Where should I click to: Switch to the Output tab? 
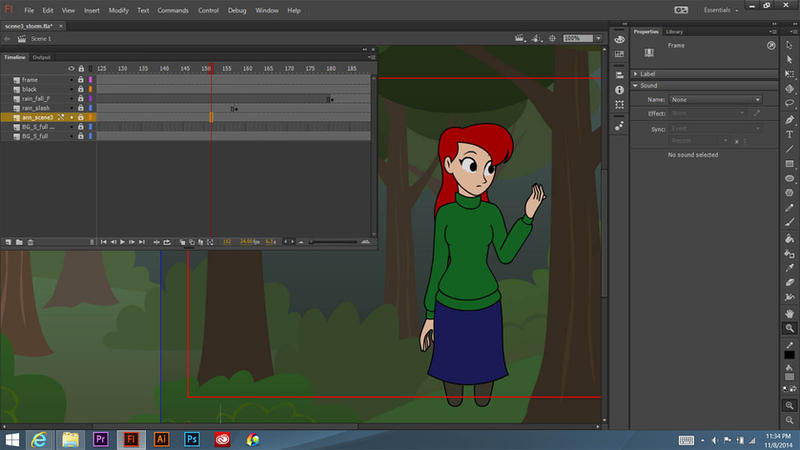click(41, 58)
